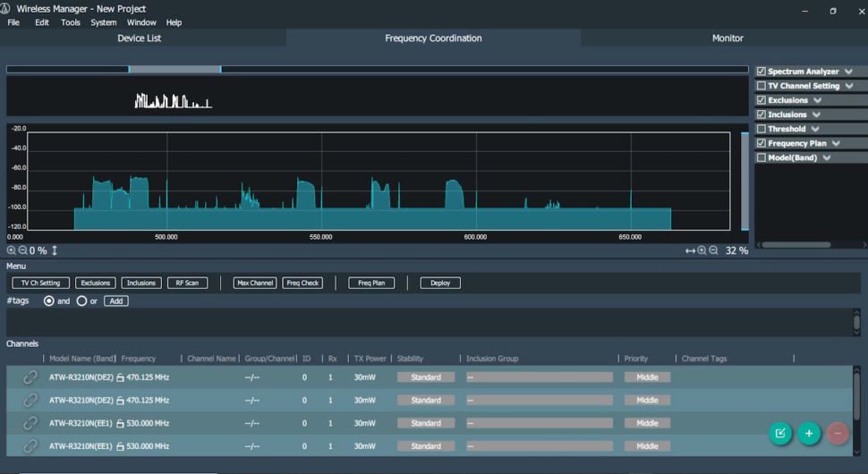Click the RF Scan button

[188, 283]
